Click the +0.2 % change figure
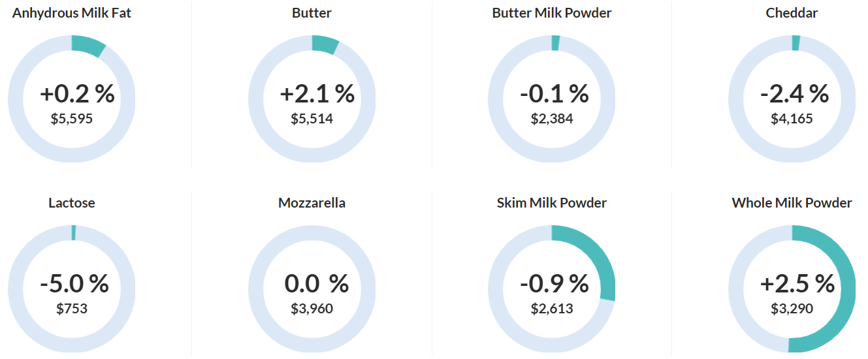Image resolution: width=868 pixels, height=359 pixels. pos(77,94)
